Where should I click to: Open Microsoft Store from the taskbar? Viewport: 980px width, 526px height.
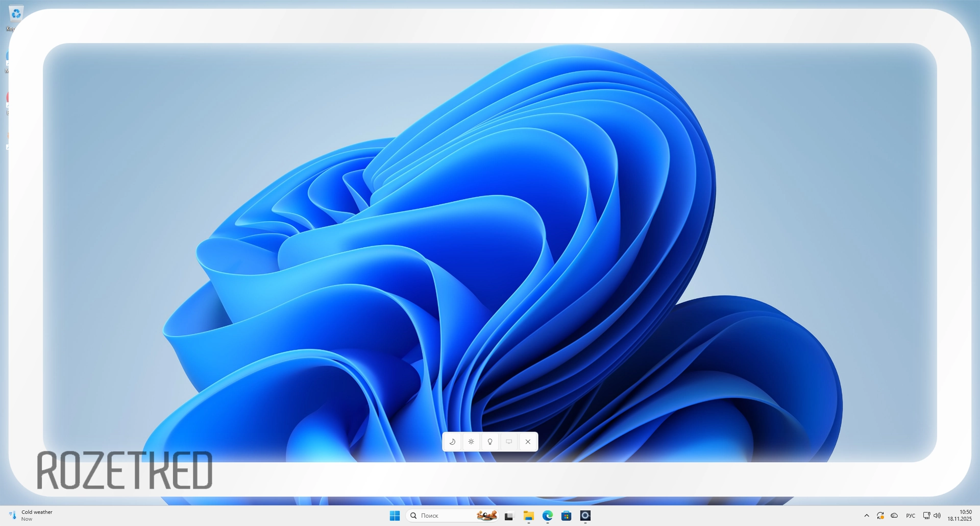566,516
